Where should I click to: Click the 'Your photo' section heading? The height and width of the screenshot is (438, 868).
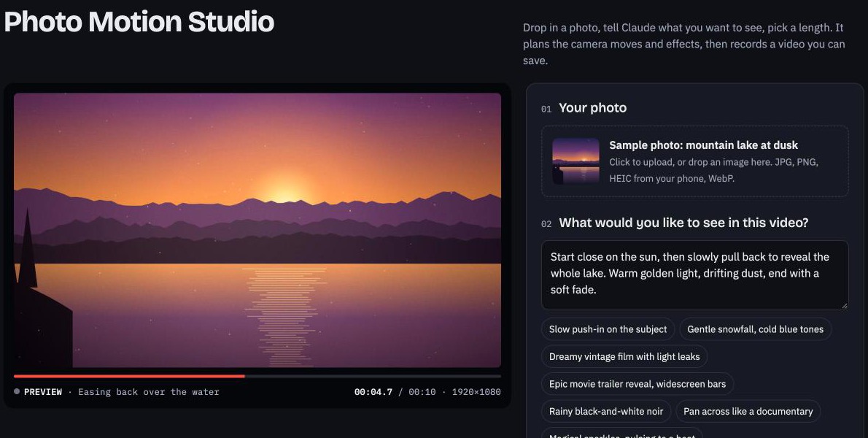(x=592, y=108)
